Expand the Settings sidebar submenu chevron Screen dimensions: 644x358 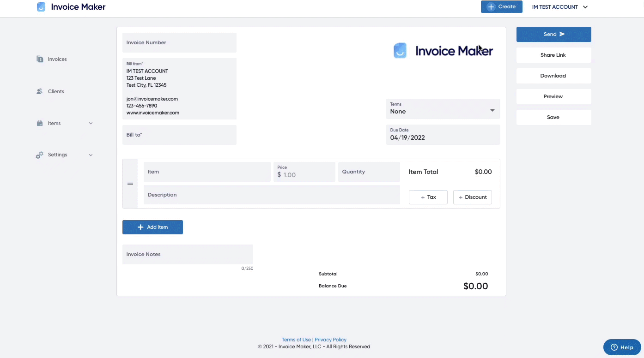coord(91,155)
